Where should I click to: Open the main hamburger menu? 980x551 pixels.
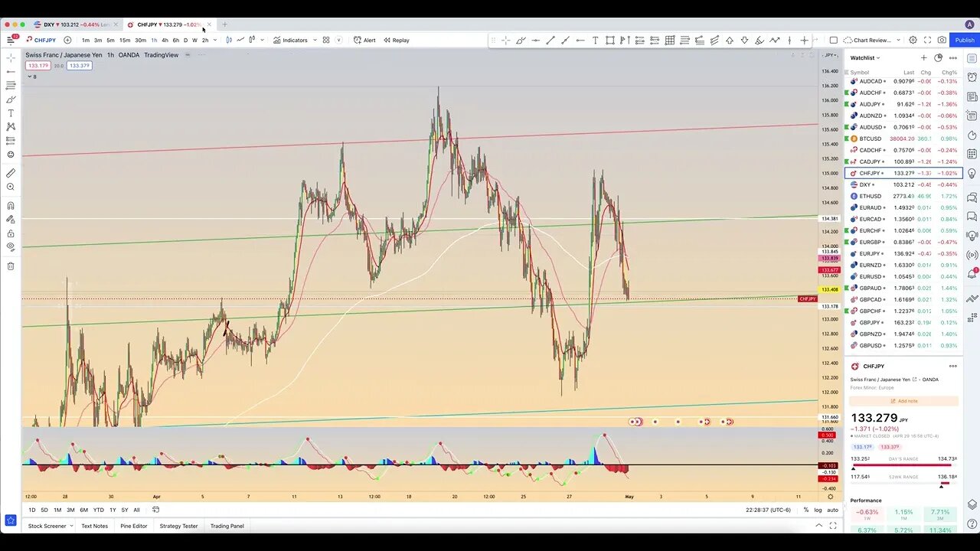[x=11, y=40]
